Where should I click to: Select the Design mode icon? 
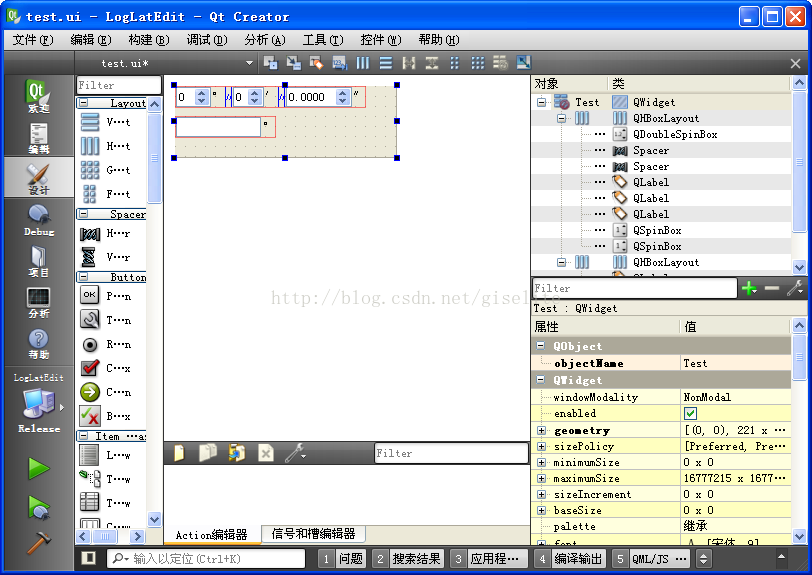38,178
